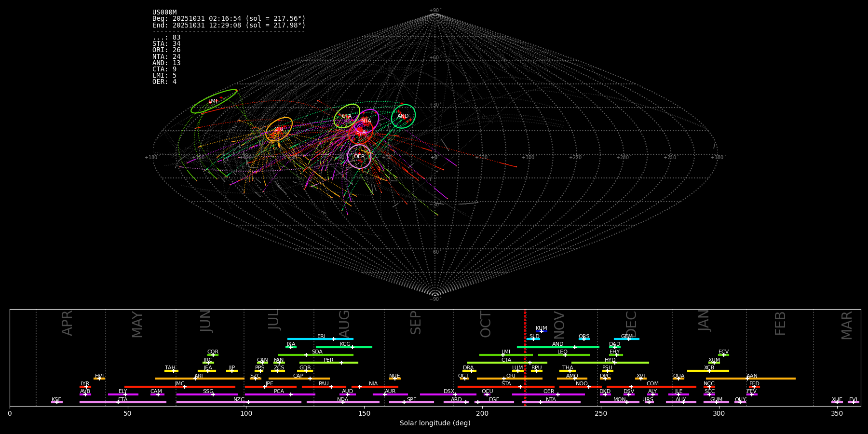Screen dimensions: 868x434
Task: Click the CAP shower label in timeline
Action: coord(298,376)
